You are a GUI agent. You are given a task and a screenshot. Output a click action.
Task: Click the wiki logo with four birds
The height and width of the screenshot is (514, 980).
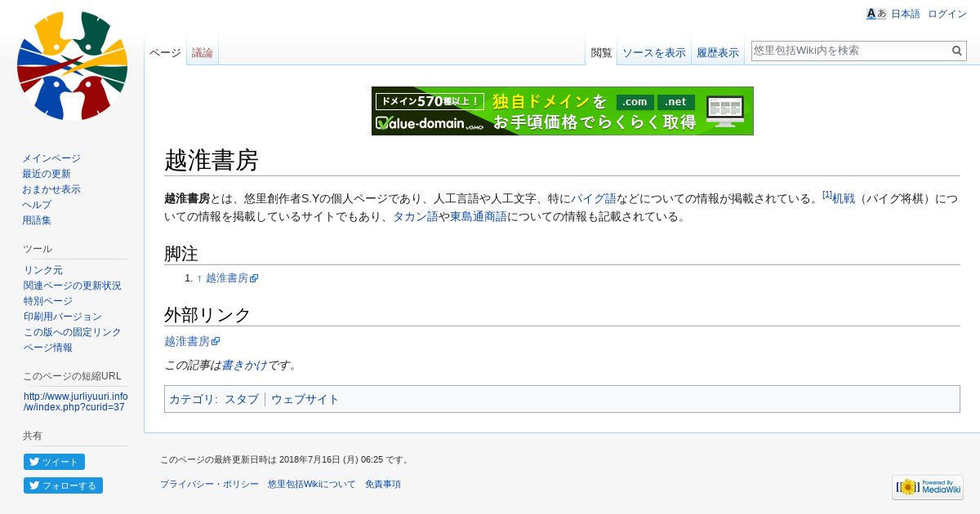(72, 66)
